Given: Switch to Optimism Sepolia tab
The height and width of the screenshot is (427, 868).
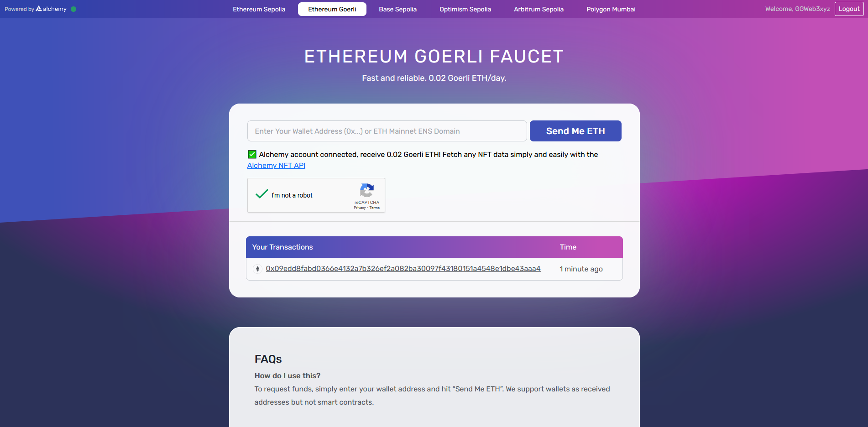Looking at the screenshot, I should click(465, 9).
